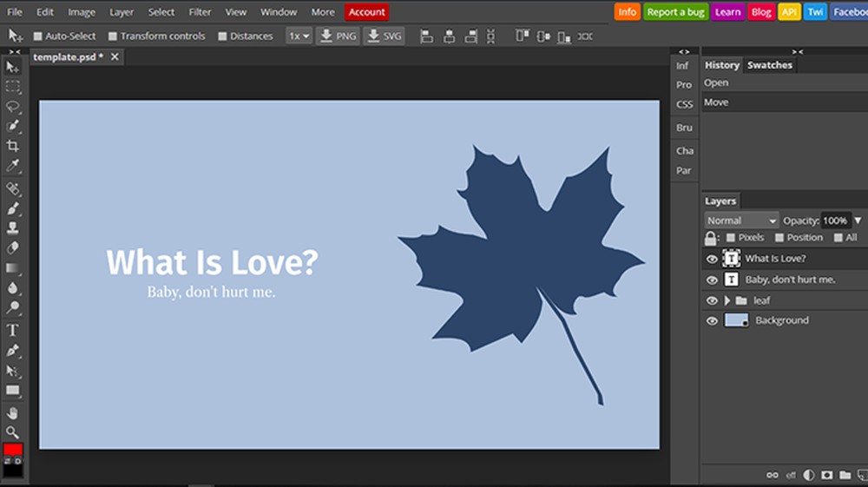The height and width of the screenshot is (487, 868).
Task: Enable the Auto-Select checkbox
Action: click(x=37, y=36)
